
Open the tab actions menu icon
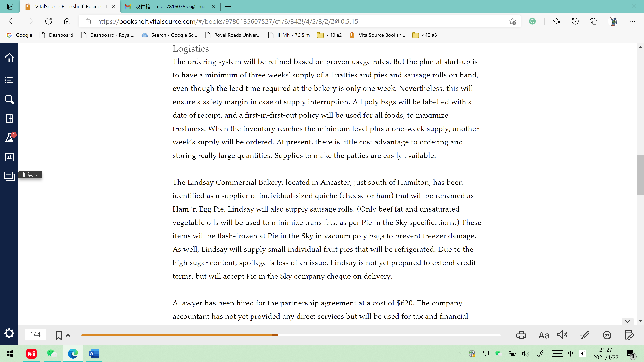[10, 7]
